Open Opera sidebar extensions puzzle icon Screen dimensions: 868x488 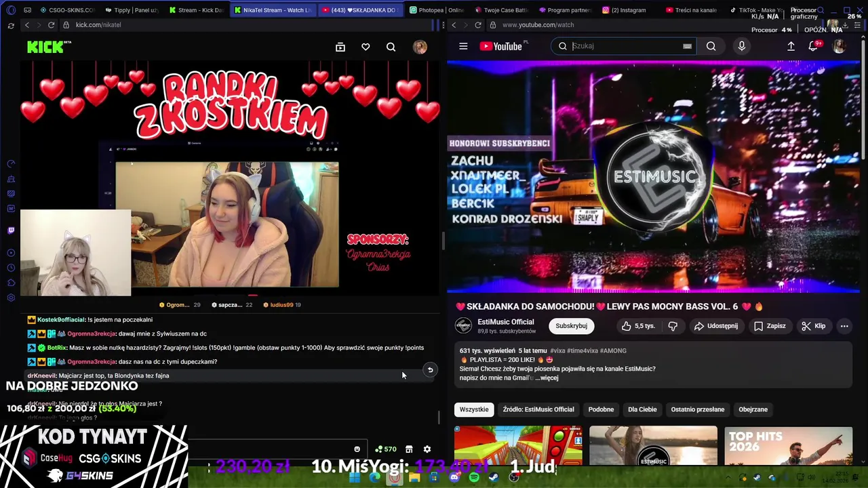(x=11, y=283)
